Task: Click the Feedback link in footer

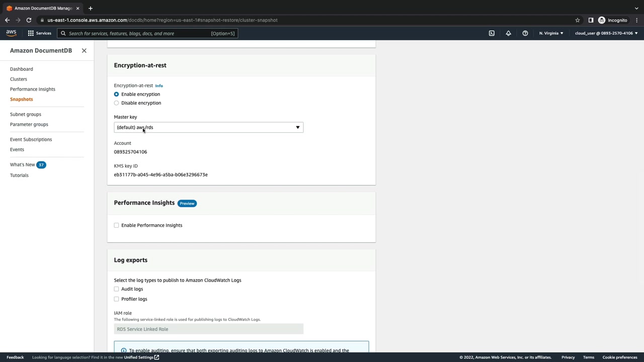Action: (x=15, y=357)
